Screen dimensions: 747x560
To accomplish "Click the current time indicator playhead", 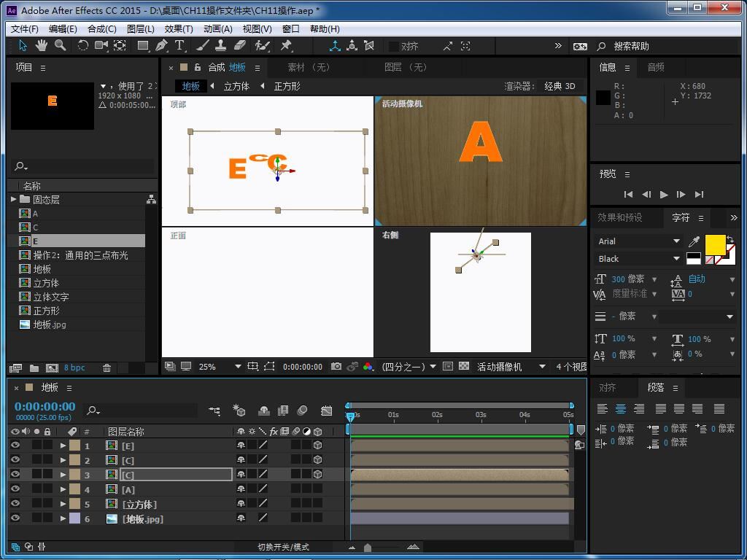I will [x=351, y=416].
